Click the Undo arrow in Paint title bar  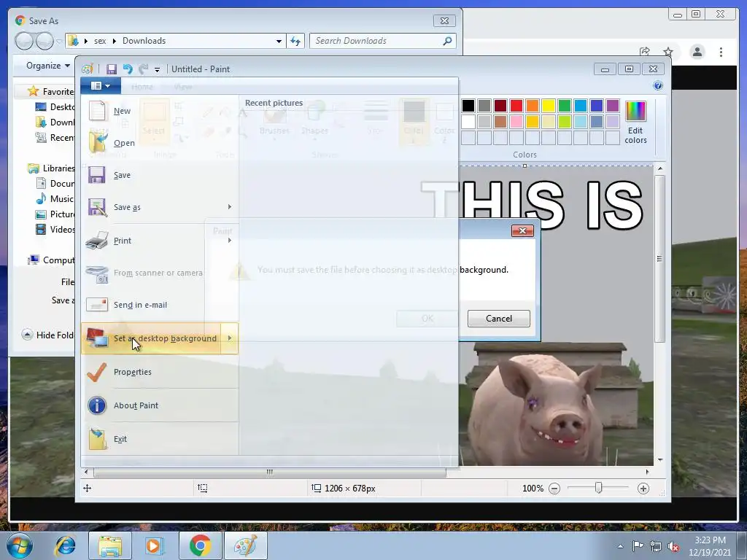pyautogui.click(x=127, y=69)
